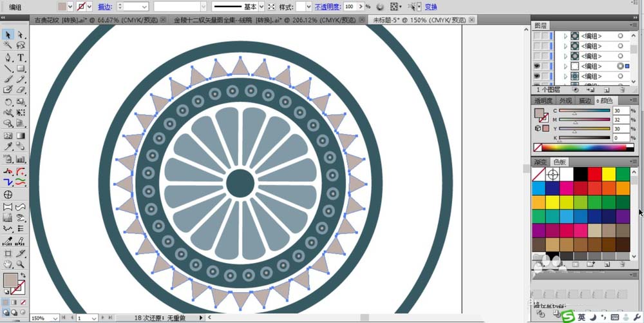Screen dimensions: 644x323
Task: Open the artboard number dropdown
Action: [x=94, y=318]
